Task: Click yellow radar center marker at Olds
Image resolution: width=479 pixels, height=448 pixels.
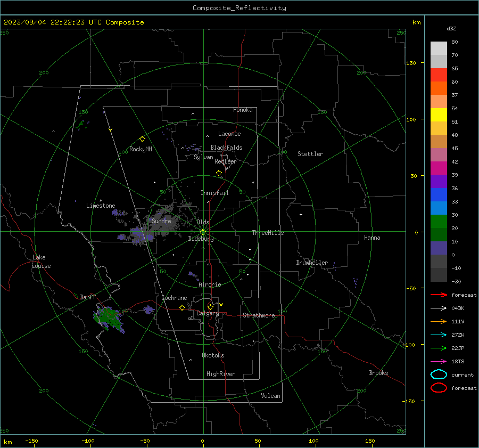Action: (x=203, y=232)
